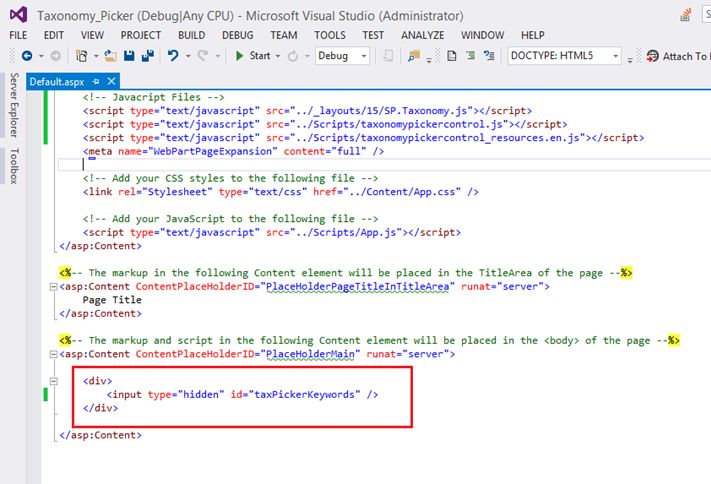Click the Save All icon

pos(148,56)
